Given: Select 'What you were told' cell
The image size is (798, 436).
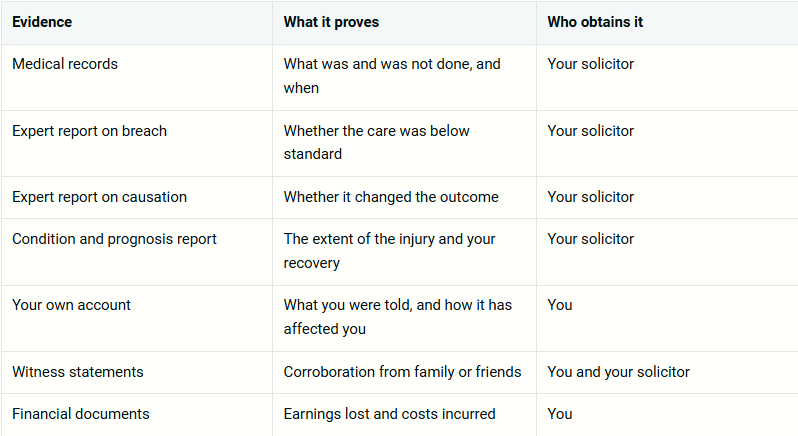Looking at the screenshot, I should pyautogui.click(x=404, y=318).
